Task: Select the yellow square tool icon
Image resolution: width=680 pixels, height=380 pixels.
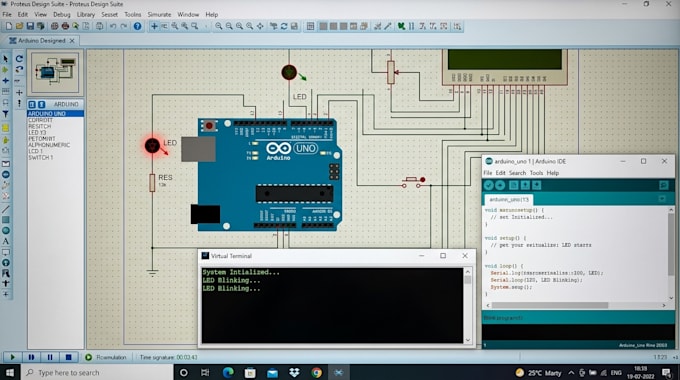Action: (6, 128)
